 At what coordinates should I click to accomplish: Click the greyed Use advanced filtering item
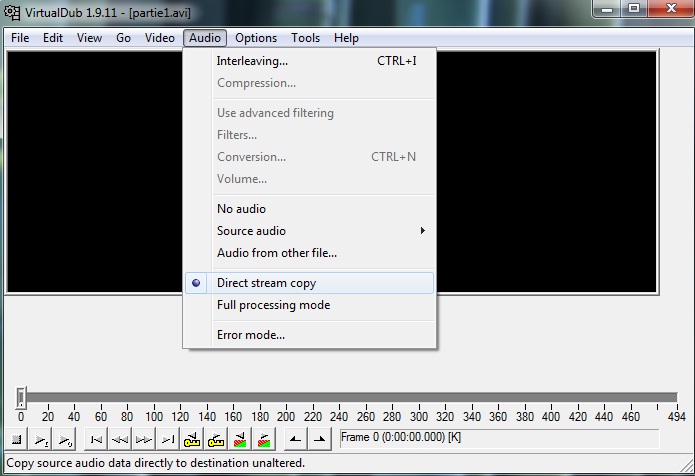(309, 113)
